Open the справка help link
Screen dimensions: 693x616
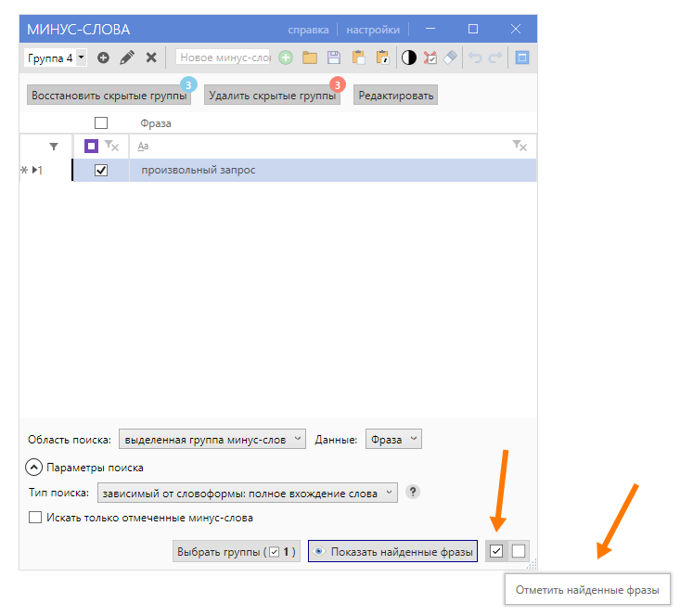[308, 30]
